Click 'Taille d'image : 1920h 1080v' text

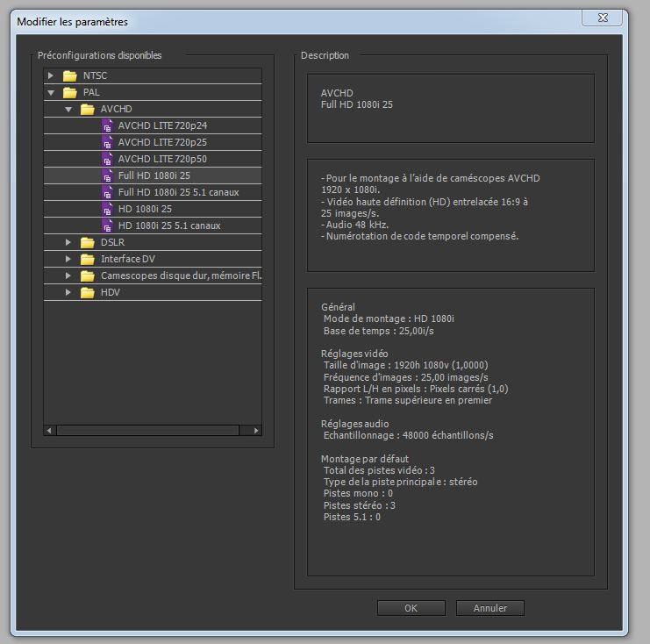tap(406, 365)
